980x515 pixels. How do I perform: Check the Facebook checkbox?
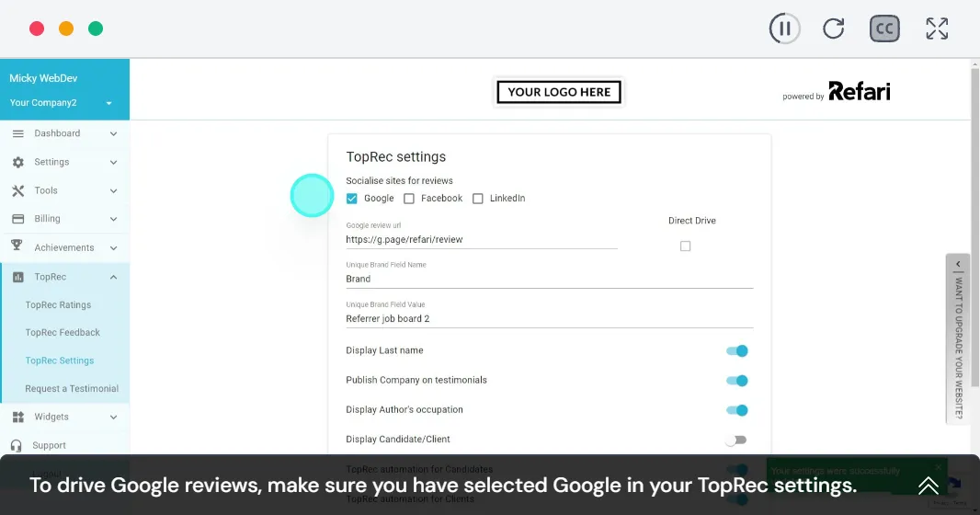[409, 199]
